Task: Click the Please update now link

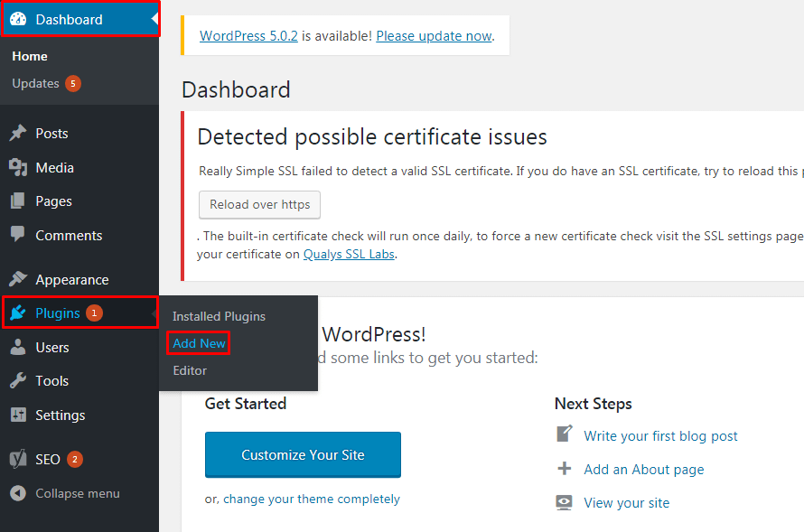Action: click(x=434, y=36)
